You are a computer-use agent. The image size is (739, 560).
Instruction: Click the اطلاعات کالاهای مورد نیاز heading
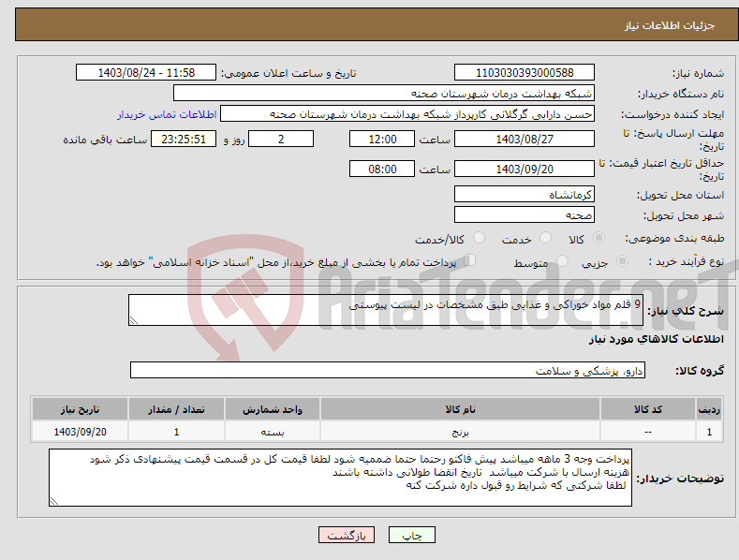point(656,339)
